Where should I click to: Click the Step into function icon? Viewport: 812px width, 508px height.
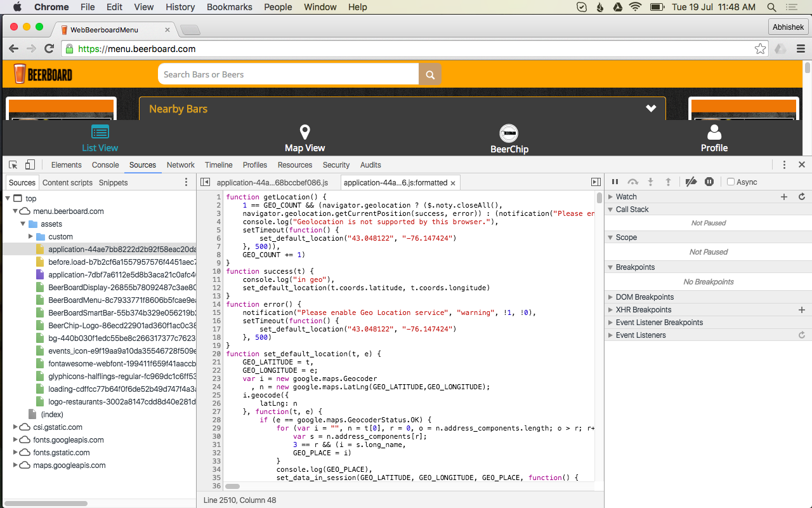point(650,182)
